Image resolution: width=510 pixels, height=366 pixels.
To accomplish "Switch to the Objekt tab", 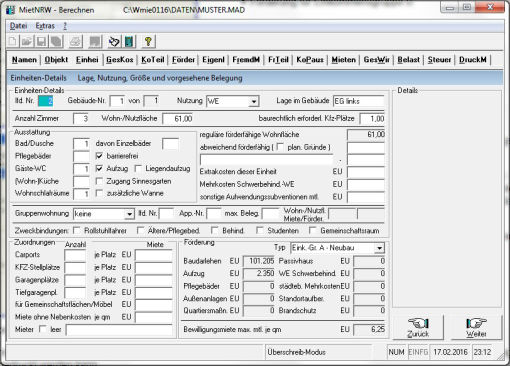I will 56,60.
